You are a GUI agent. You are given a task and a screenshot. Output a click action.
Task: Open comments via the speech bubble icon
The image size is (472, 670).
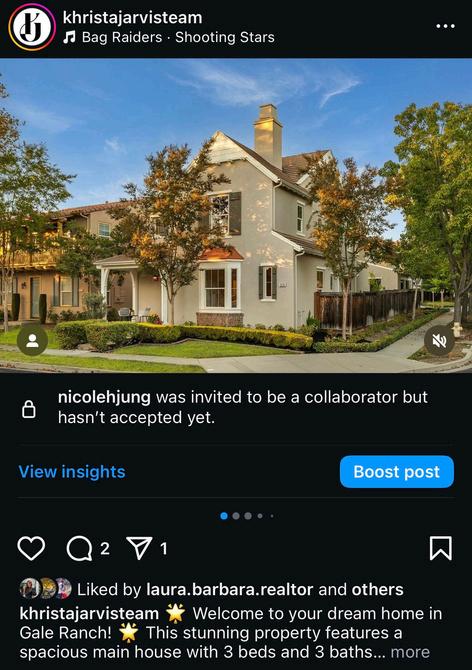click(x=79, y=548)
